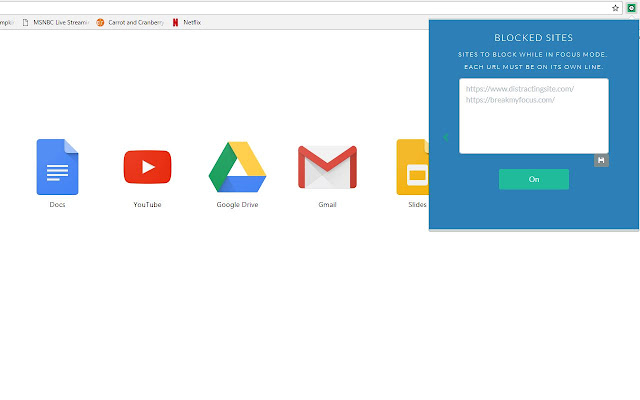Open the Netflix bookmark
640x400 pixels.
pos(187,22)
